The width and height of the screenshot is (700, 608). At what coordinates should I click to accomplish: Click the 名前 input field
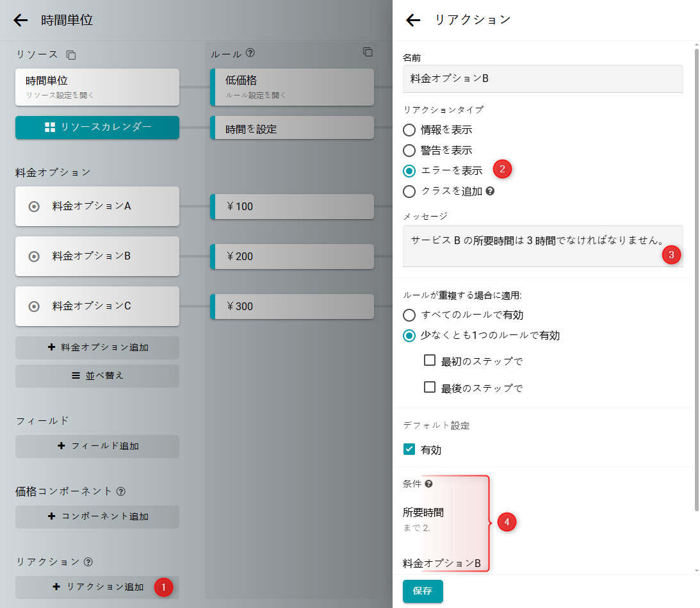coord(542,79)
